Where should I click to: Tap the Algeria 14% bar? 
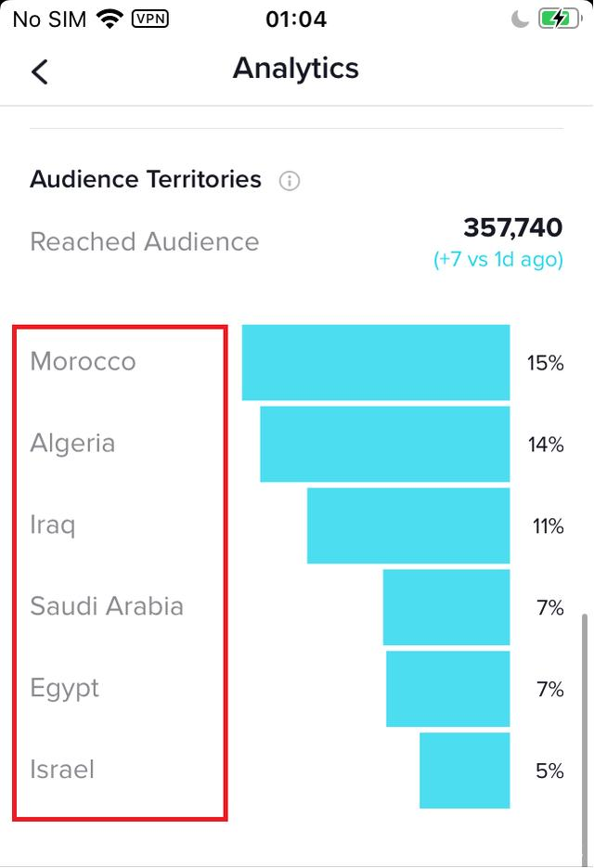pos(385,444)
